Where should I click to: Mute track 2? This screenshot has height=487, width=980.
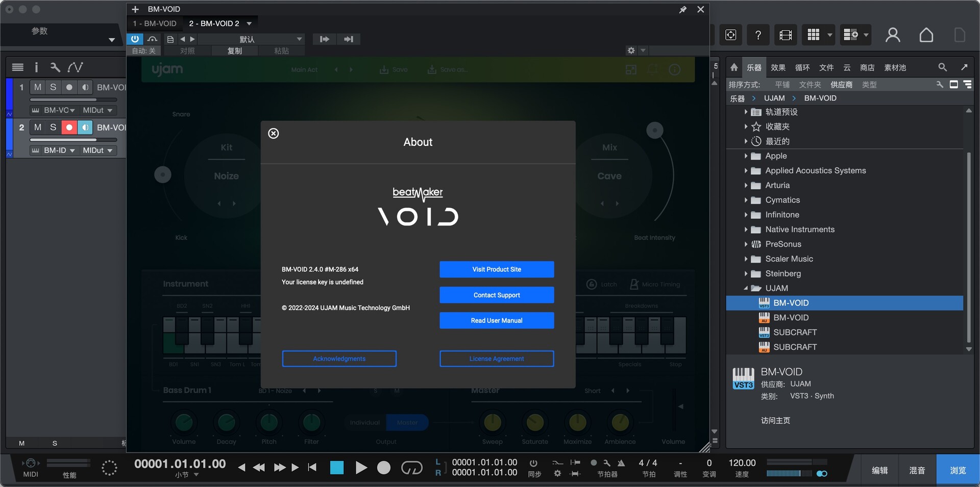38,127
